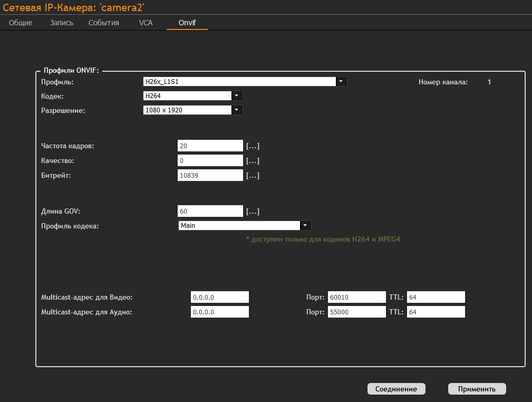532x402 pixels.
Task: Open the Разрешение resolution dropdown
Action: [237, 110]
